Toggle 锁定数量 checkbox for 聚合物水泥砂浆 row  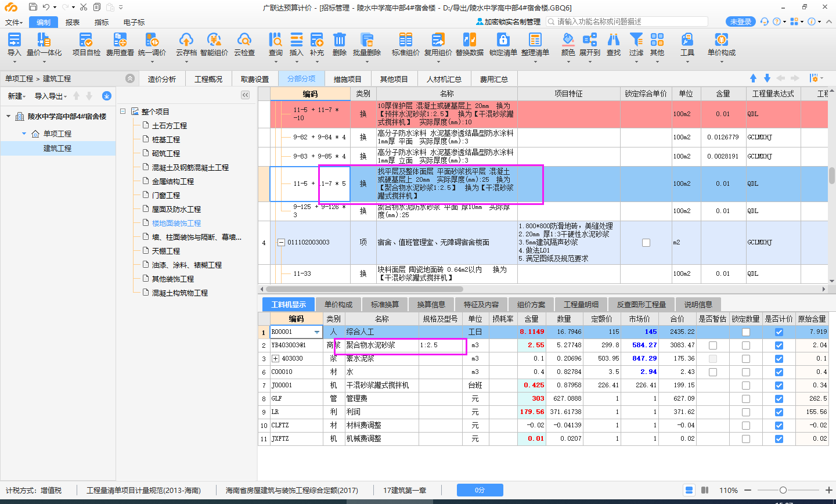pyautogui.click(x=746, y=345)
